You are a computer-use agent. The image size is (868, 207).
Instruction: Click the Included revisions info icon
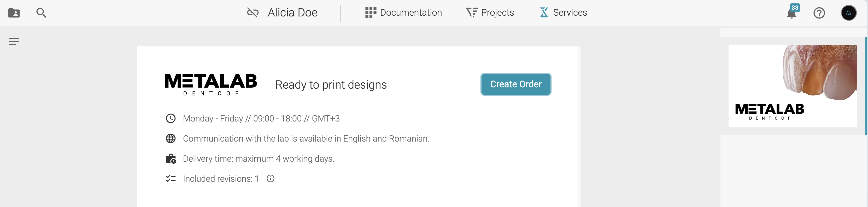(270, 178)
